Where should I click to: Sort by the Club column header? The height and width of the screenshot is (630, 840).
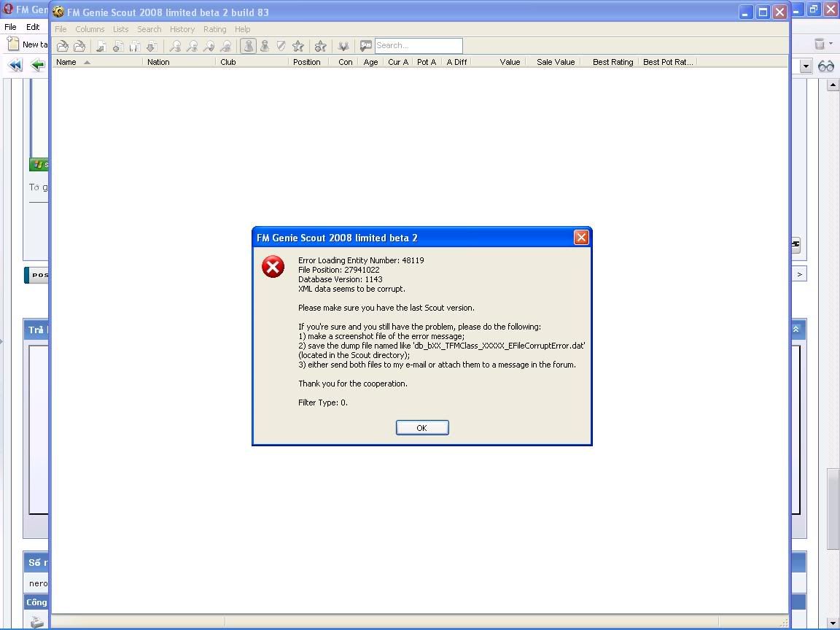(252, 62)
